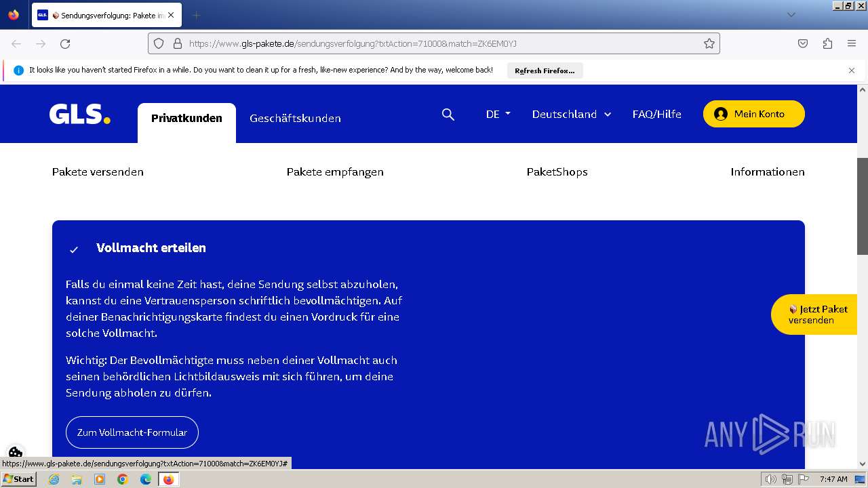Open File Explorer from taskbar

[77, 479]
